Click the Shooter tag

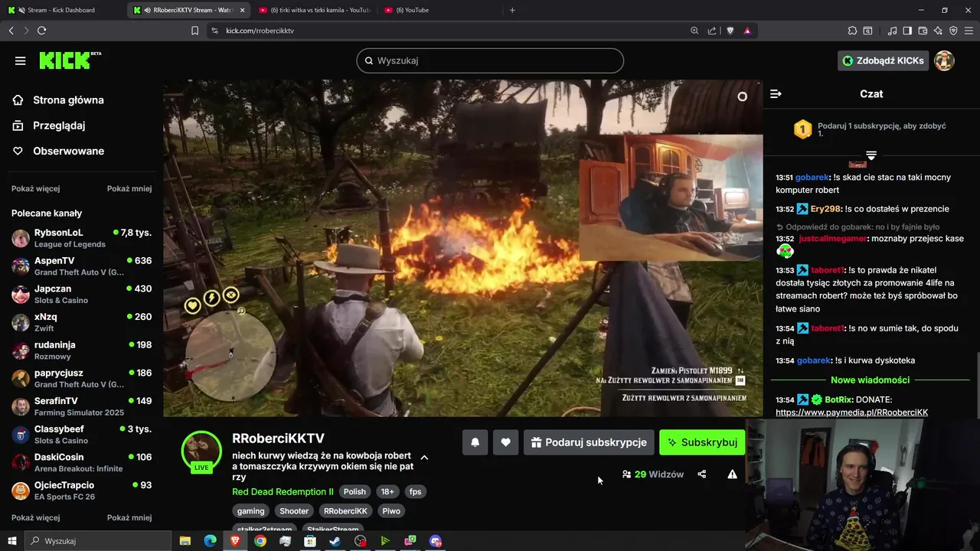click(294, 511)
